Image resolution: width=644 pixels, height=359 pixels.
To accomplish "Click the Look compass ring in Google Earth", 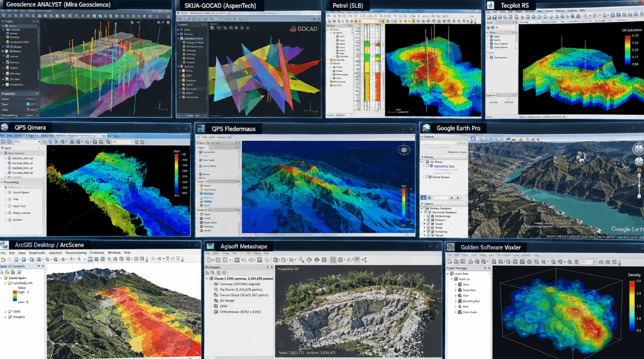I will [638, 149].
